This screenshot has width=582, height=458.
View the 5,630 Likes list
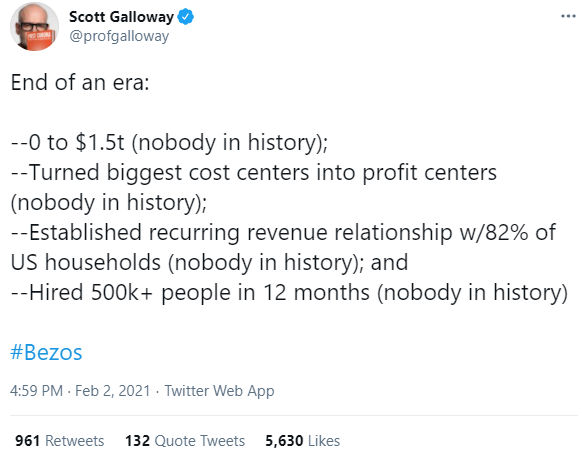(x=303, y=441)
